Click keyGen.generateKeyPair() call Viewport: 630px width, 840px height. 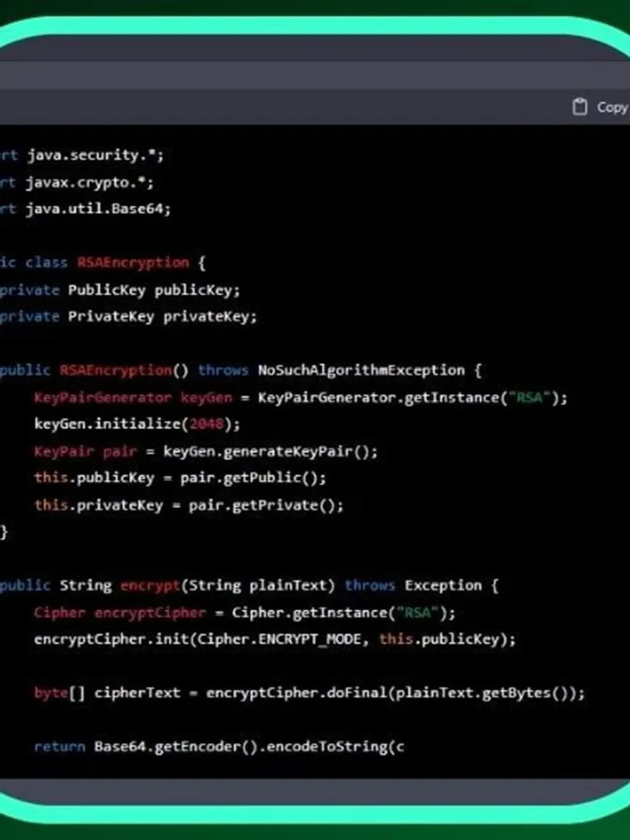point(271,451)
